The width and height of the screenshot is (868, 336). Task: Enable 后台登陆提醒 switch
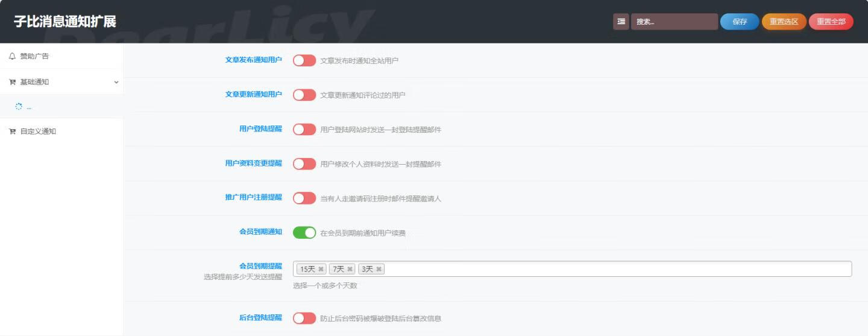click(x=304, y=318)
